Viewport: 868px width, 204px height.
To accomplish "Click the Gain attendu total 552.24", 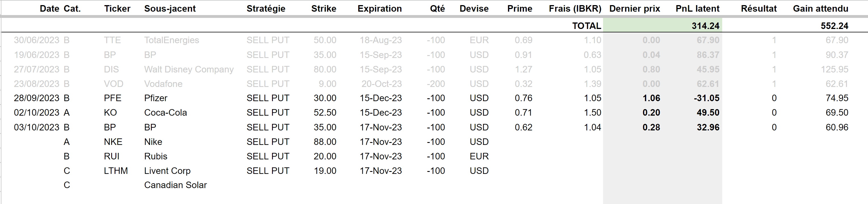I will 834,26.
